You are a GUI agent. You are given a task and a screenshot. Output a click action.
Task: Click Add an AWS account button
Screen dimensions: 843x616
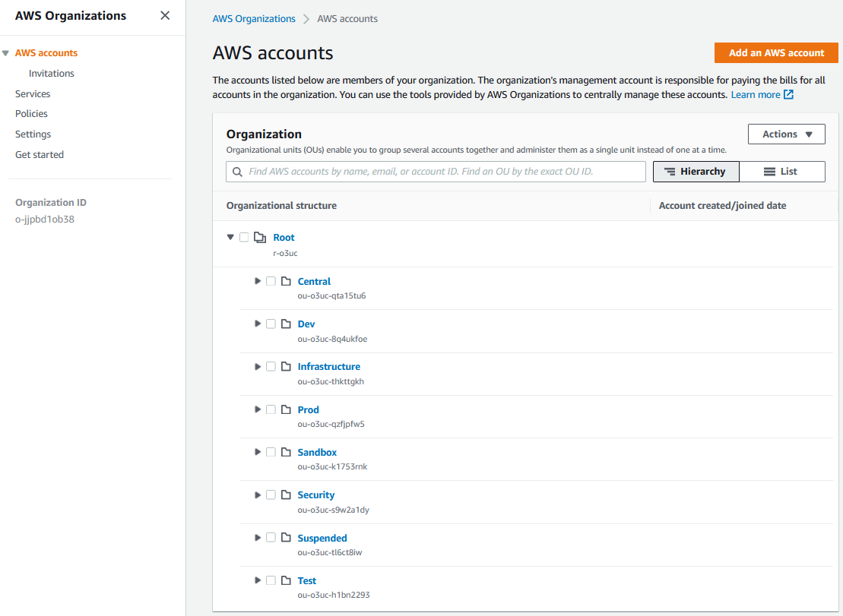click(775, 53)
